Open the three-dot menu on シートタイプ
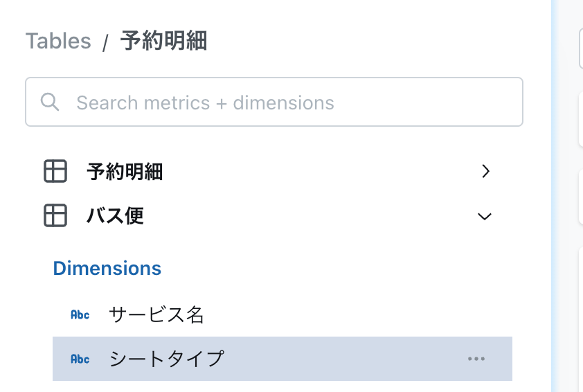The width and height of the screenshot is (583, 392). pyautogui.click(x=476, y=359)
